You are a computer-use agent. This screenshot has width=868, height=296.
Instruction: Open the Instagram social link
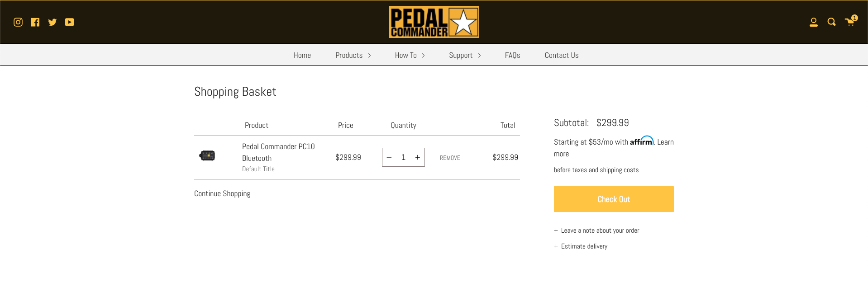18,22
